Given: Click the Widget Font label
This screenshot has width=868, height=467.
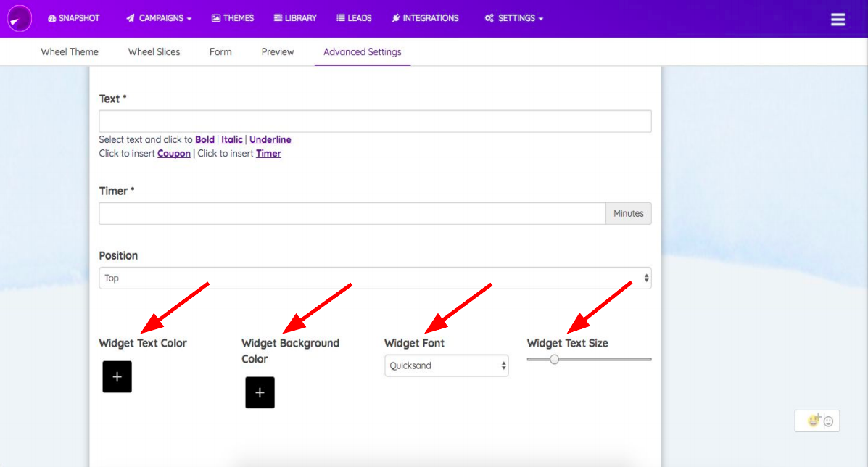Looking at the screenshot, I should [x=414, y=343].
